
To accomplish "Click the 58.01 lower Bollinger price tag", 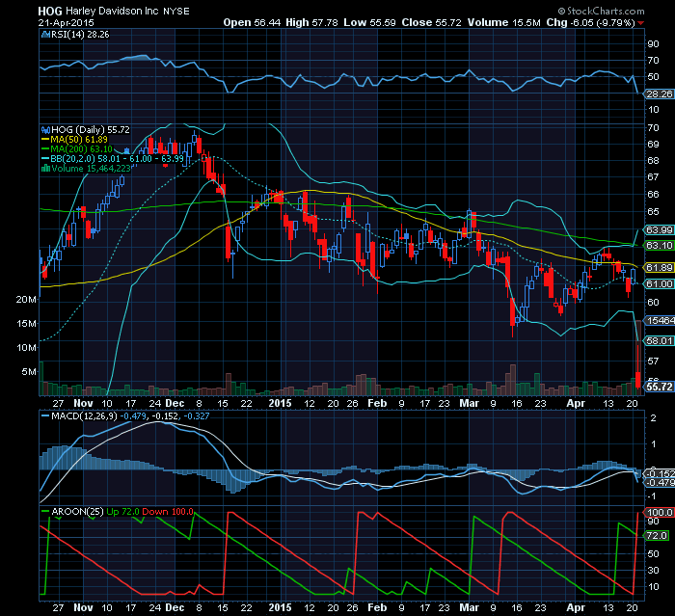I will click(x=659, y=341).
